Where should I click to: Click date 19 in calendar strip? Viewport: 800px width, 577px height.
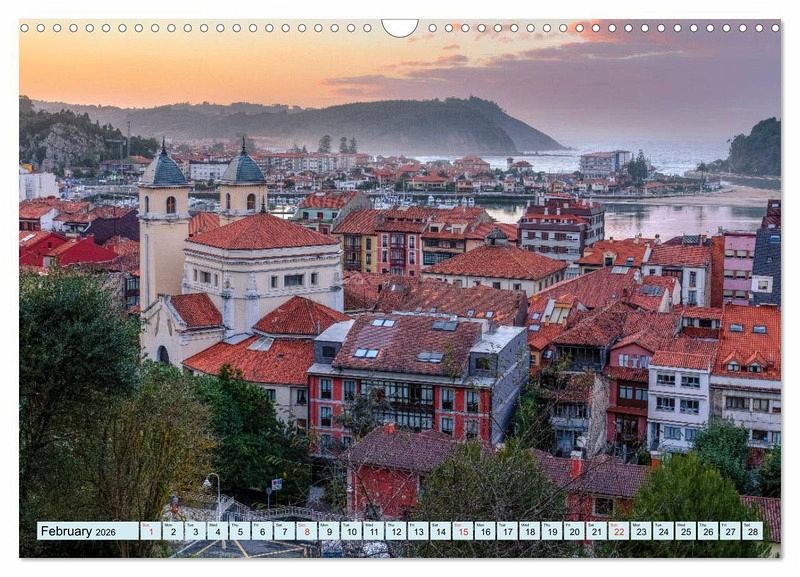[x=551, y=531]
